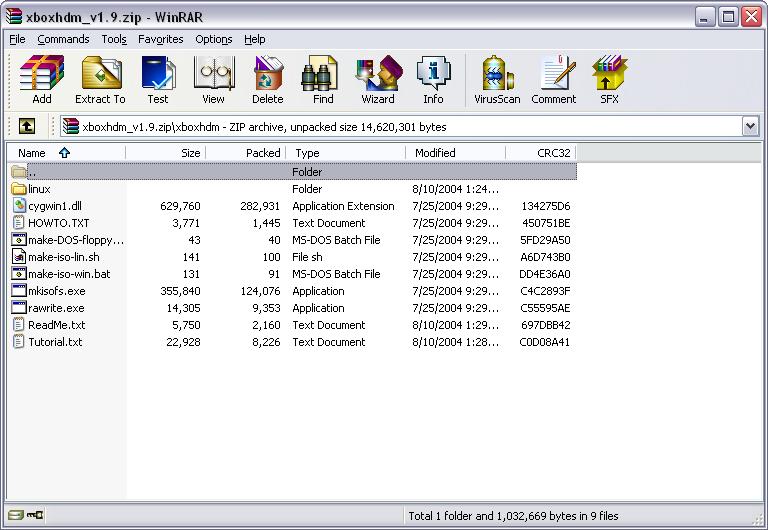Sort files by Size column
This screenshot has width=768, height=530.
click(166, 153)
